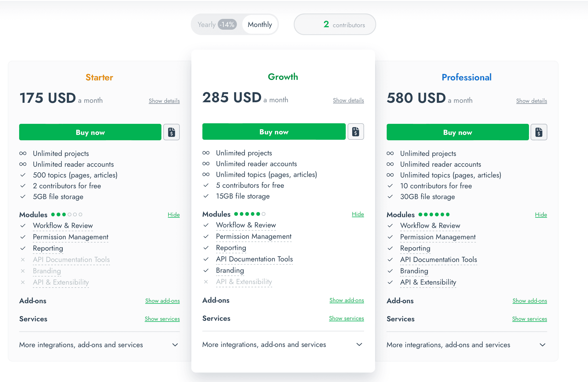588x382 pixels.
Task: Select Monthly billing option
Action: tap(260, 25)
